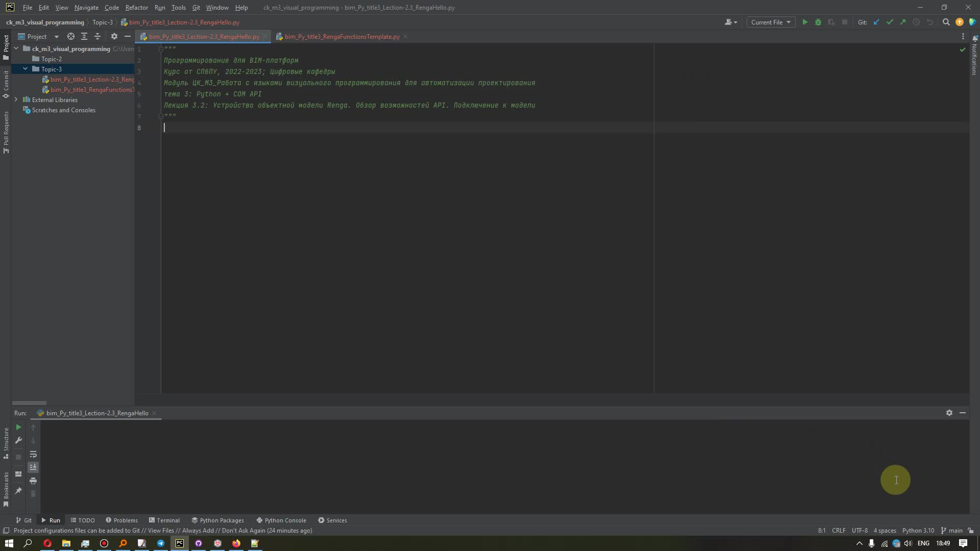Update project from Git with blue arrow
Viewport: 980px width, 551px height.
[x=876, y=22]
